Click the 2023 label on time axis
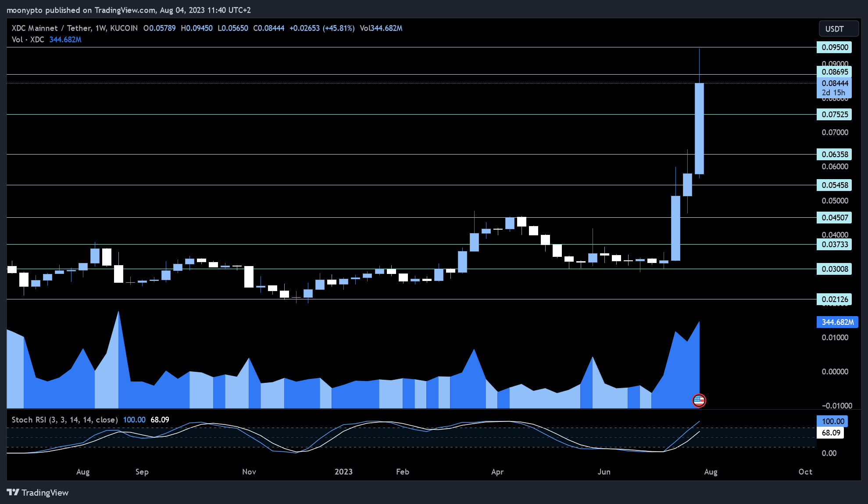This screenshot has width=868, height=504. click(x=343, y=472)
